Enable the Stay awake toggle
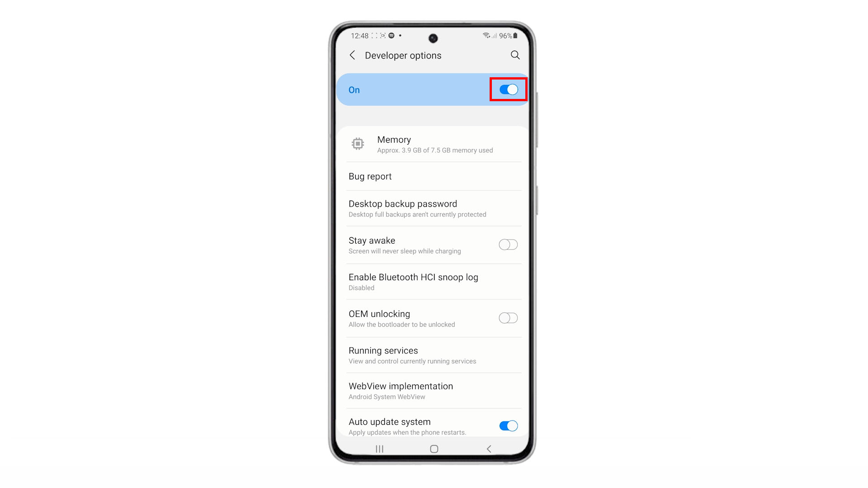 508,244
